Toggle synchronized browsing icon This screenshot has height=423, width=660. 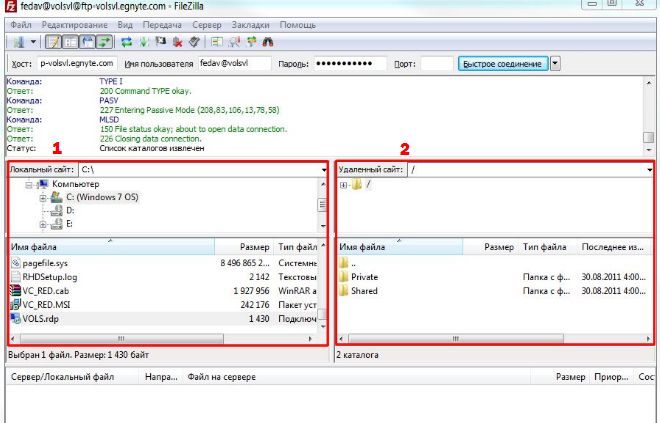tap(251, 42)
